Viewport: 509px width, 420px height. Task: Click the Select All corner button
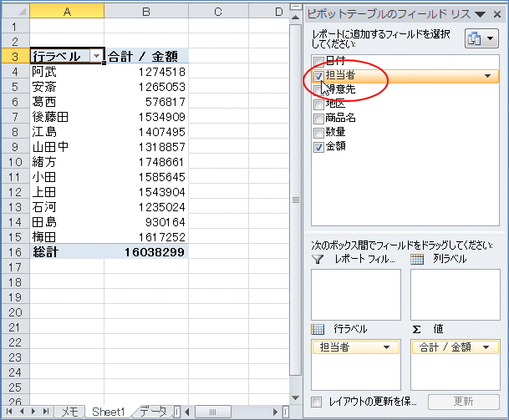coord(16,12)
